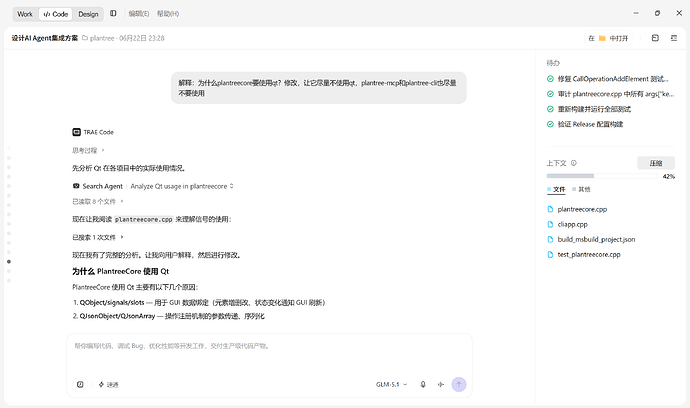Switch to the 其他 context tab
690x408 pixels.
pos(581,190)
